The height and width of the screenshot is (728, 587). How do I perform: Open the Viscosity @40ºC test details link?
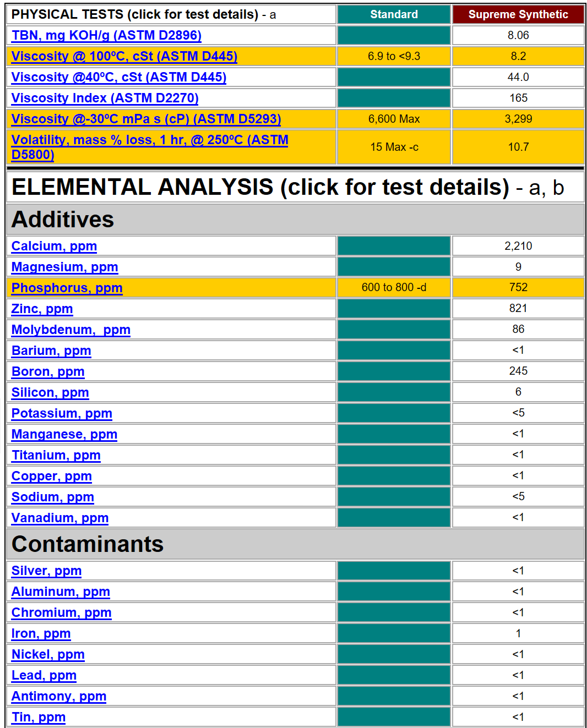(119, 77)
